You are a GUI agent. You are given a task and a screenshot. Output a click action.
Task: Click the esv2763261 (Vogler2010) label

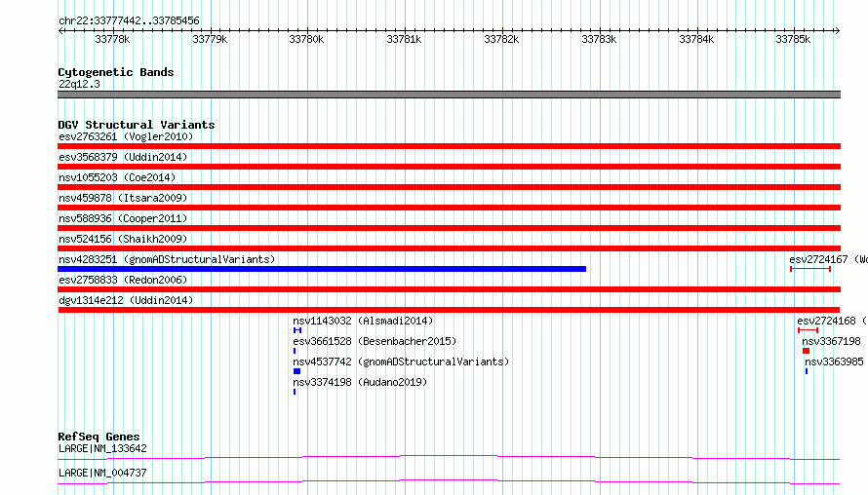tap(126, 136)
